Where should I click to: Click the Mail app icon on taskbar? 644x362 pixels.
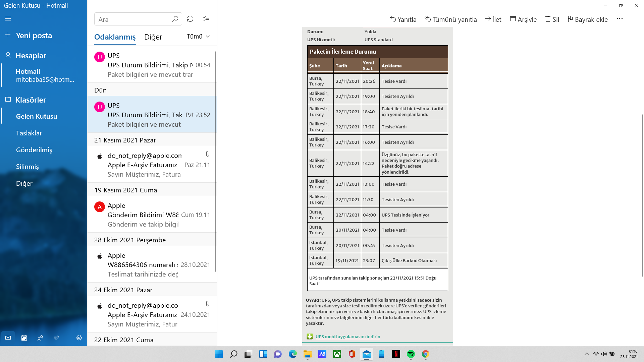[x=367, y=354]
